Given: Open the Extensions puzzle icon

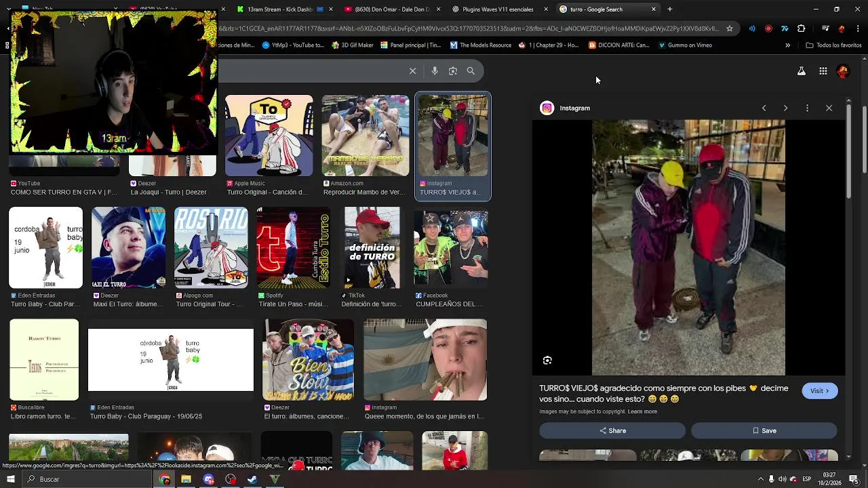Looking at the screenshot, I should (x=801, y=28).
